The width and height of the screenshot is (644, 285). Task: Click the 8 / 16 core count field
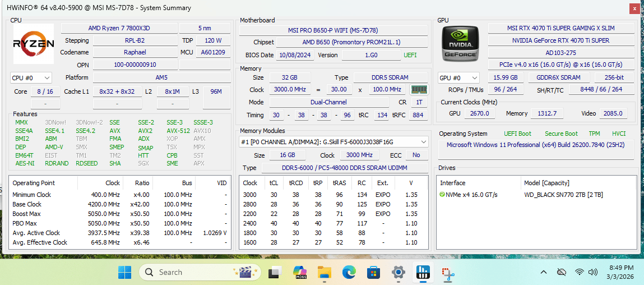pos(45,91)
